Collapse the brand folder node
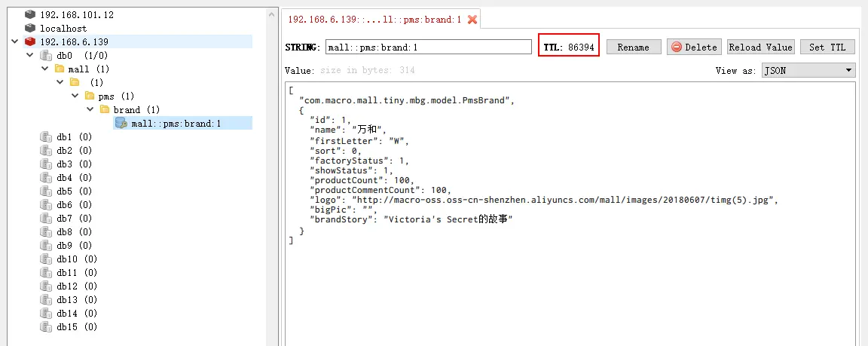The image size is (868, 346). 90,109
